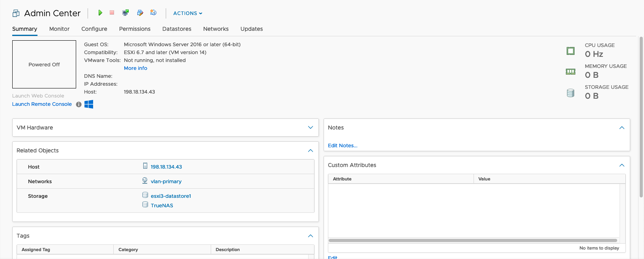Screen dimensions: 644x259
Task: Take a snapshot using the clock icon
Action: (154, 13)
